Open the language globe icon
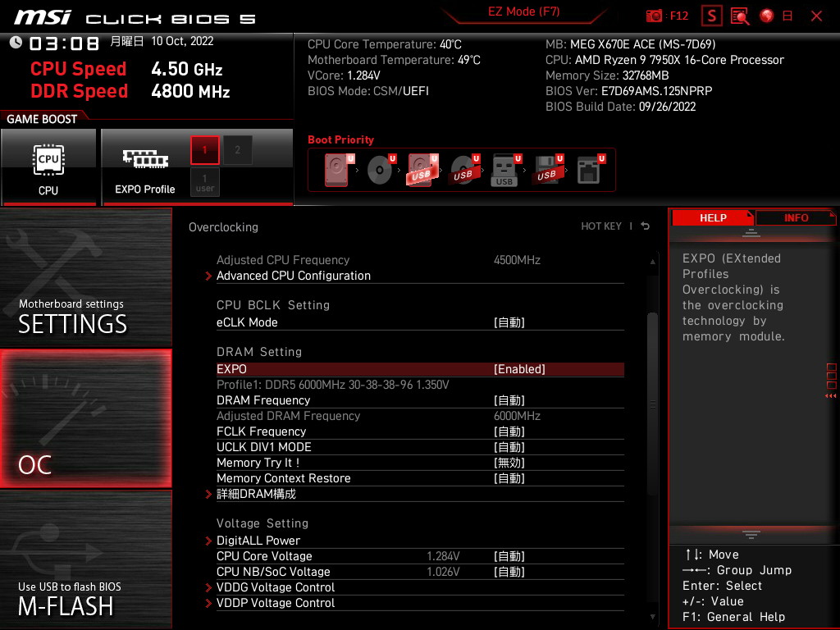The height and width of the screenshot is (630, 840). (767, 16)
